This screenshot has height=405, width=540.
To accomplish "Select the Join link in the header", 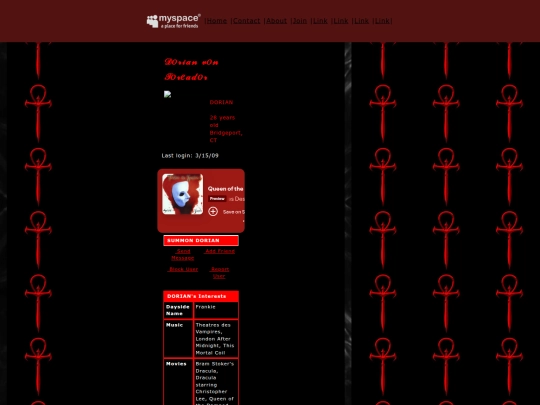I will click(x=300, y=21).
